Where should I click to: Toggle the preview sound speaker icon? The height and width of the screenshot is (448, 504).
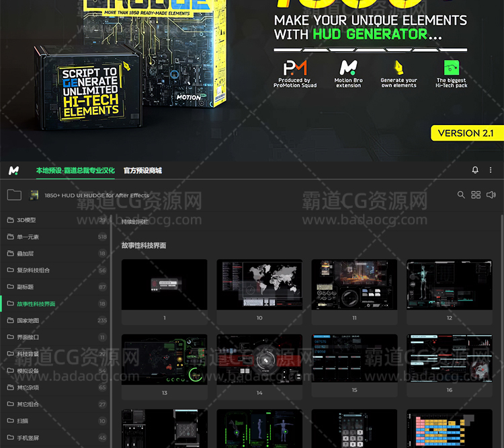(x=491, y=194)
